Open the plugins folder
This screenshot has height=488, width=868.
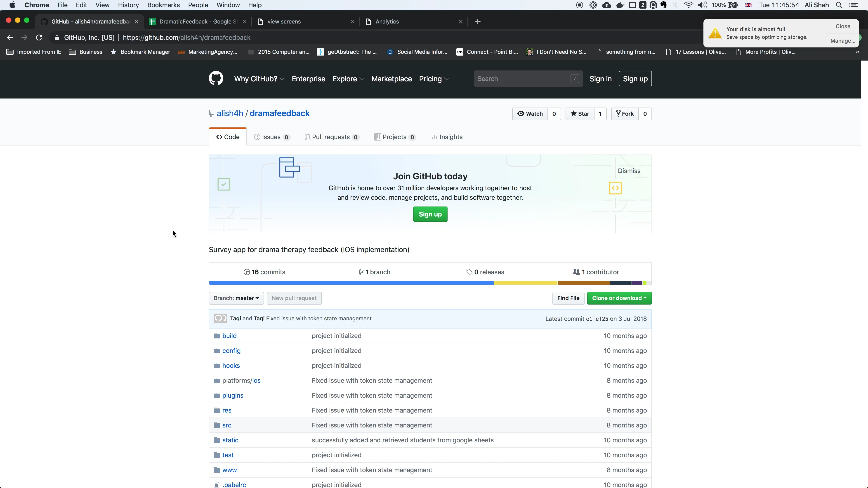pyautogui.click(x=233, y=395)
